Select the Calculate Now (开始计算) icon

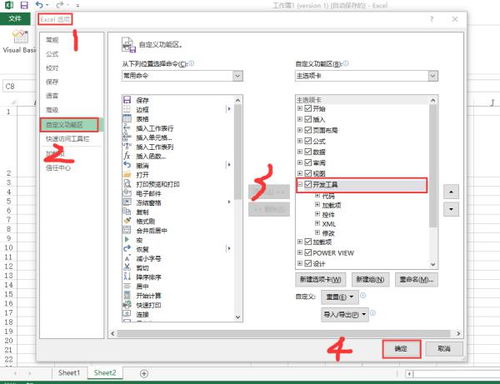coord(127,295)
